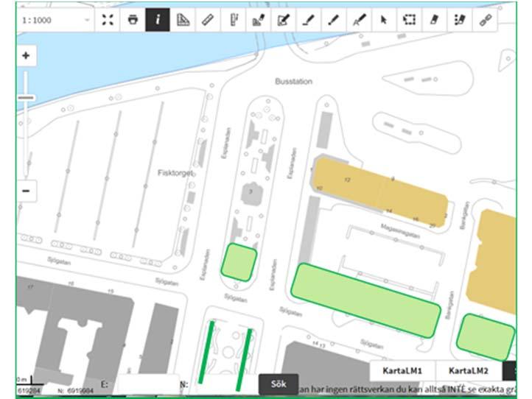Click the Busstation map label
Image resolution: width=532 pixels, height=399 pixels.
[293, 82]
